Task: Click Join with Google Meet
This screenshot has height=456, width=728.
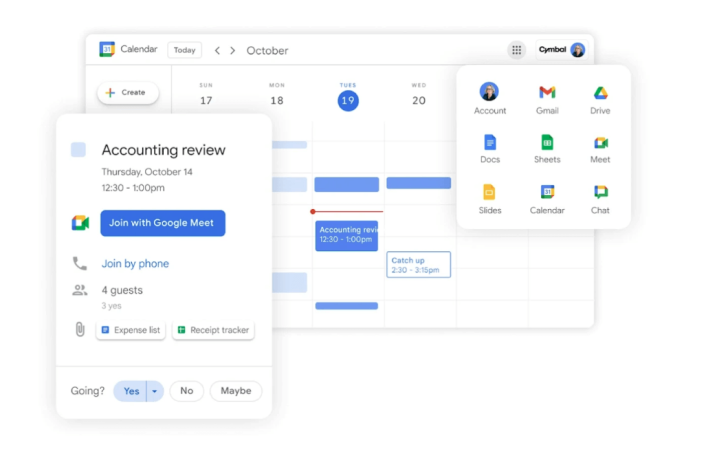Action: (x=163, y=223)
